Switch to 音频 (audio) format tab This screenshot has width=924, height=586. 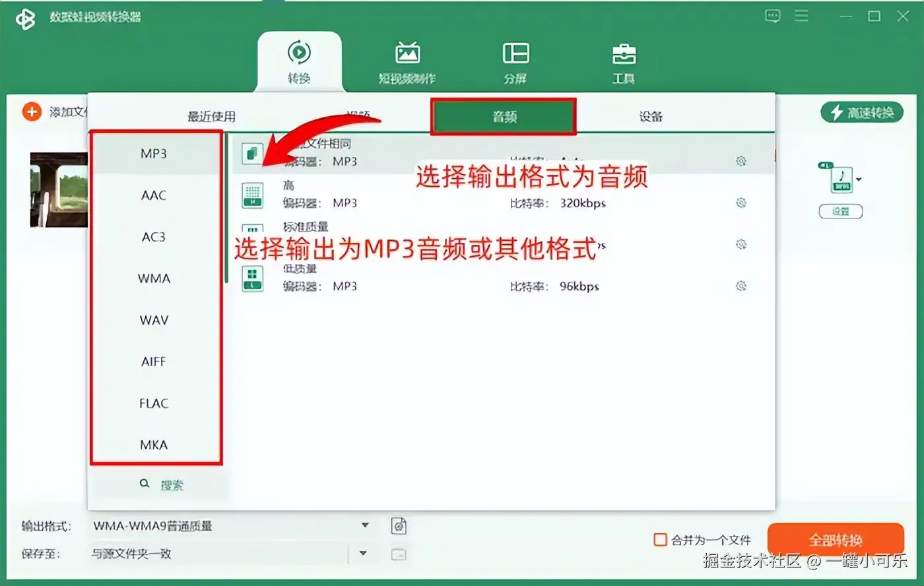click(x=504, y=117)
